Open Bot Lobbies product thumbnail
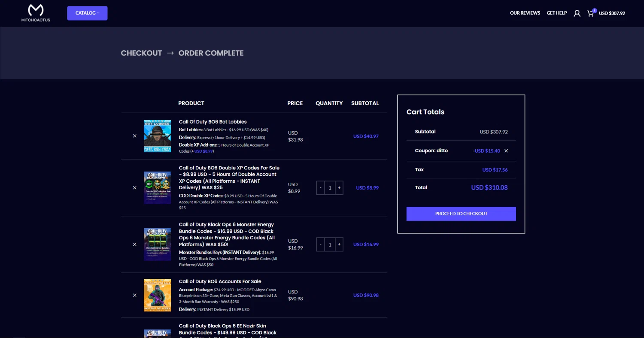Viewport: 644px width, 338px height. click(x=157, y=136)
